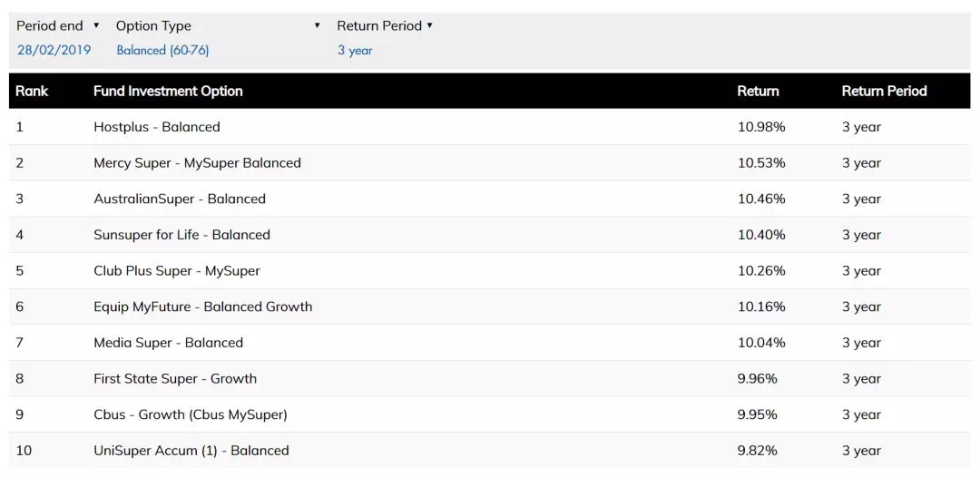
Task: Select the 28/02/2019 period end value
Action: coord(54,51)
